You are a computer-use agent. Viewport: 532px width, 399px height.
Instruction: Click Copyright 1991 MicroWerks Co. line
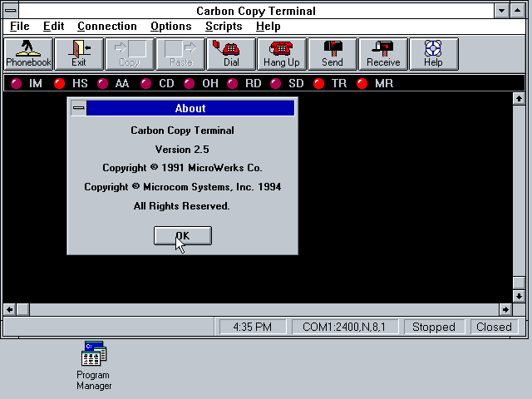(x=182, y=168)
